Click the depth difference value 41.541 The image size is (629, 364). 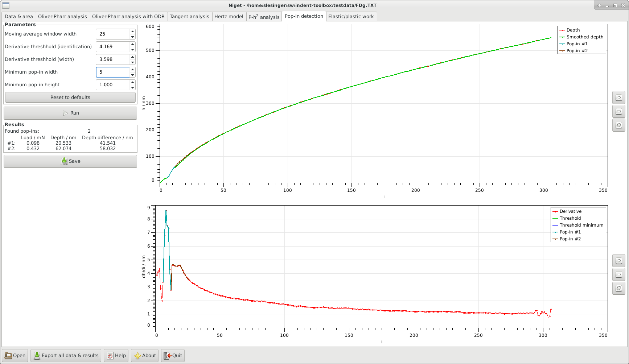point(108,143)
